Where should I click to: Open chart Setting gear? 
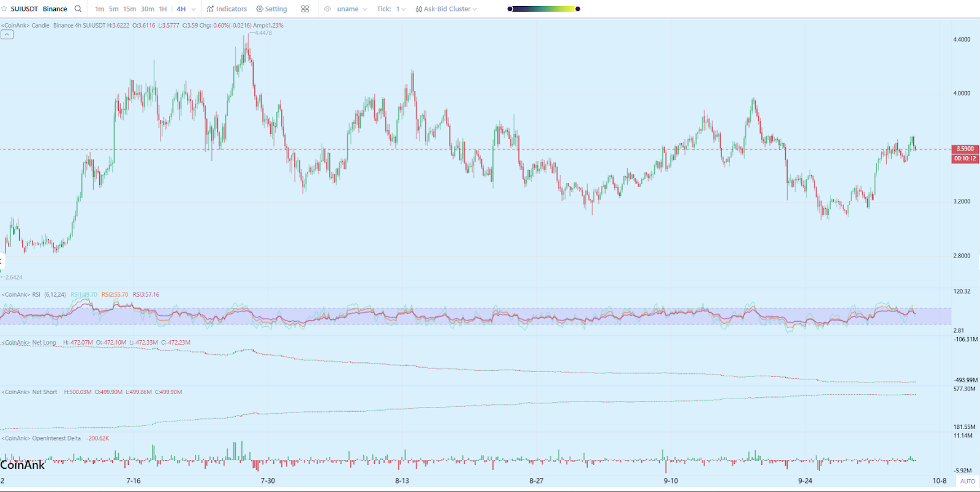pyautogui.click(x=260, y=9)
